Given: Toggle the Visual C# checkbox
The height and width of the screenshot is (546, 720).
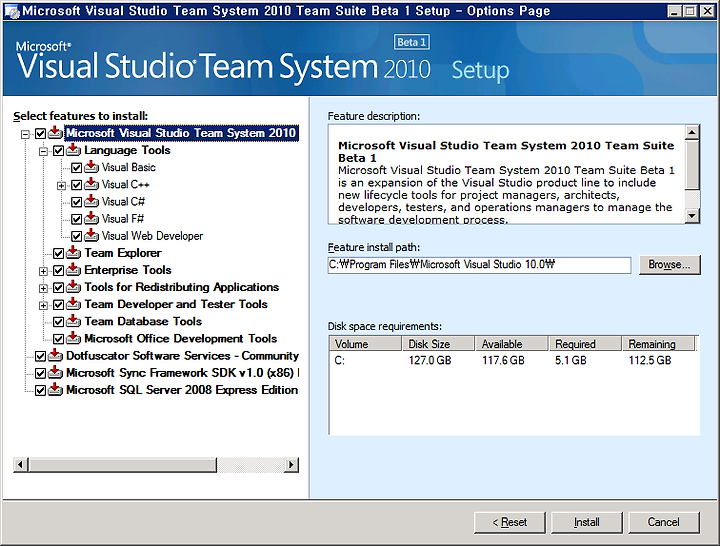Looking at the screenshot, I should coord(77,202).
